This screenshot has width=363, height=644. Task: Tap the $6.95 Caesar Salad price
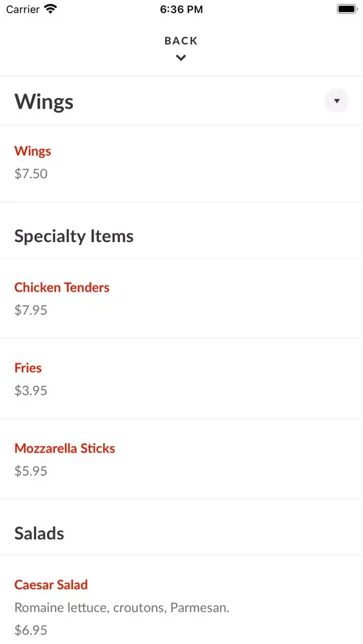[31, 630]
